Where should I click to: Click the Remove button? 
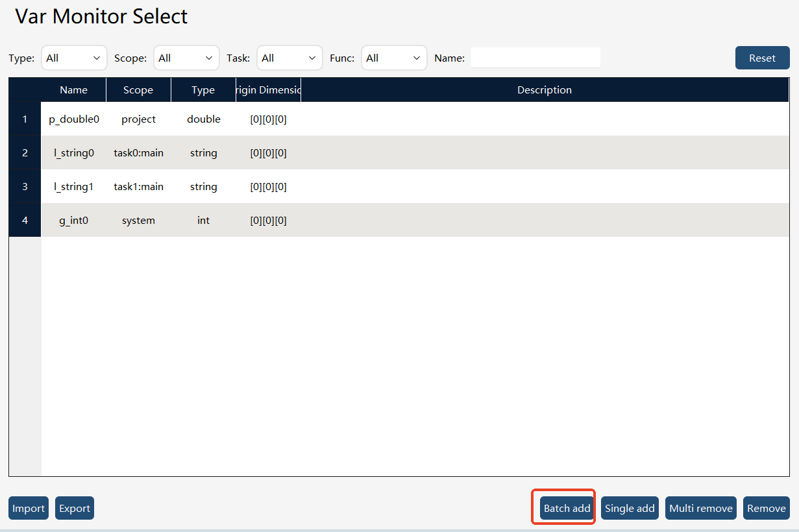click(x=767, y=508)
